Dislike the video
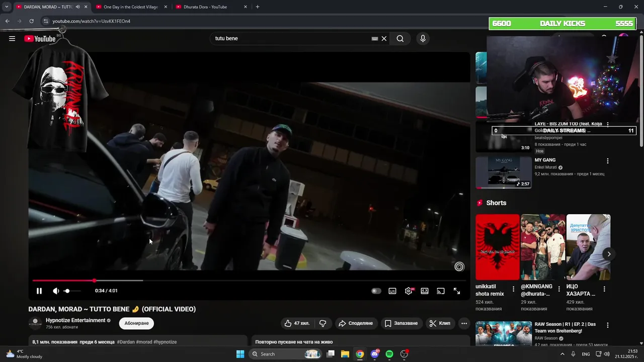The width and height of the screenshot is (644, 362). [324, 323]
